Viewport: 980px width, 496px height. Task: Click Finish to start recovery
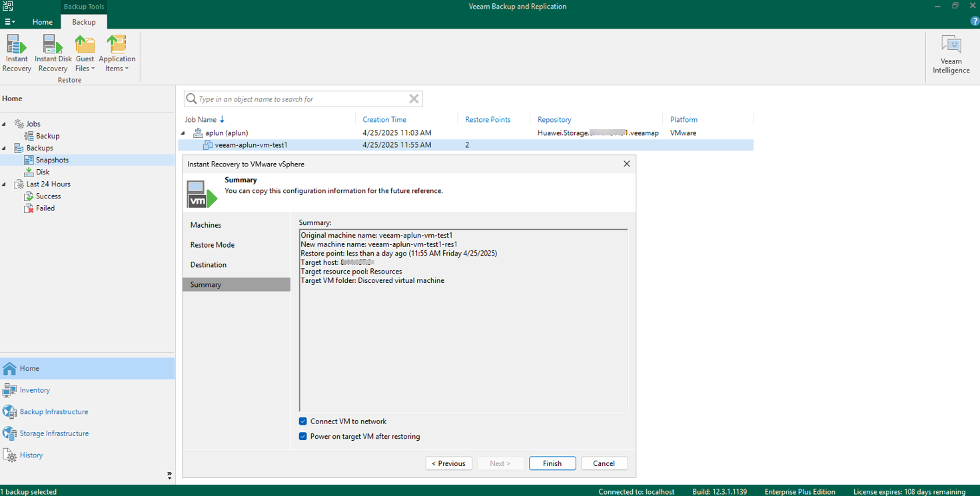click(x=552, y=463)
